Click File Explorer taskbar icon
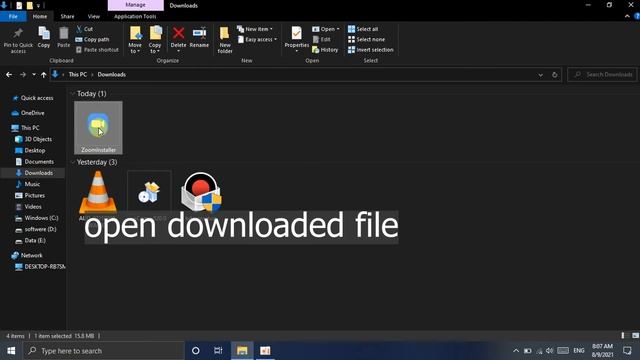The width and height of the screenshot is (640, 360). click(242, 351)
